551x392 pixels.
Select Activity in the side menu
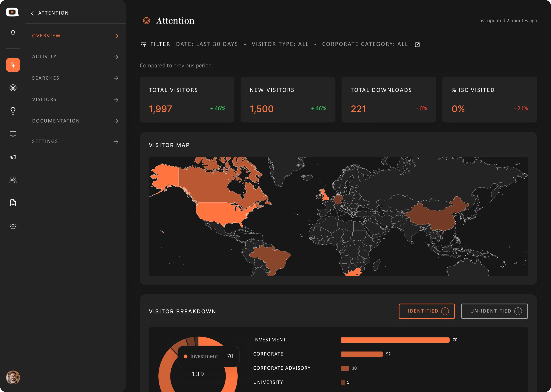(x=76, y=57)
